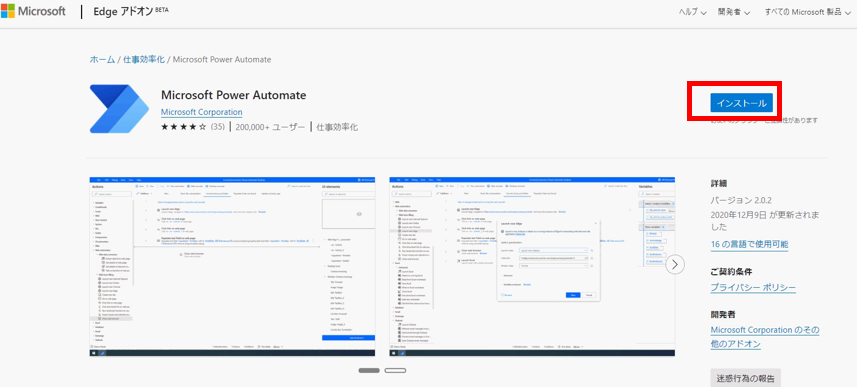
Task: Click 迷惑行為の報告 button
Action: (746, 378)
